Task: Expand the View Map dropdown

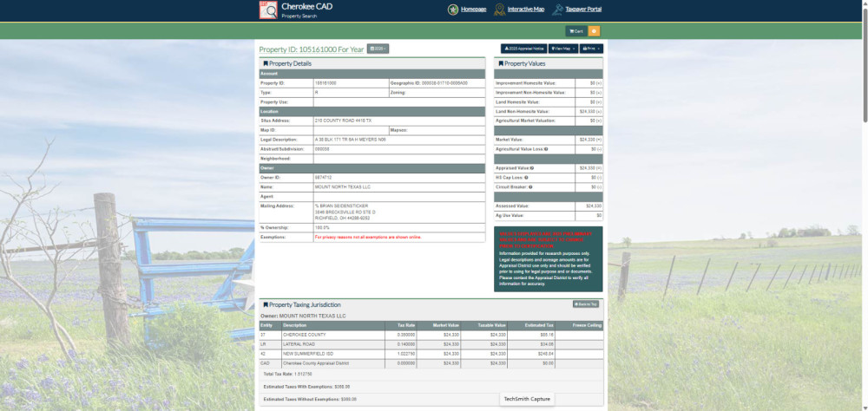Action: 563,49
